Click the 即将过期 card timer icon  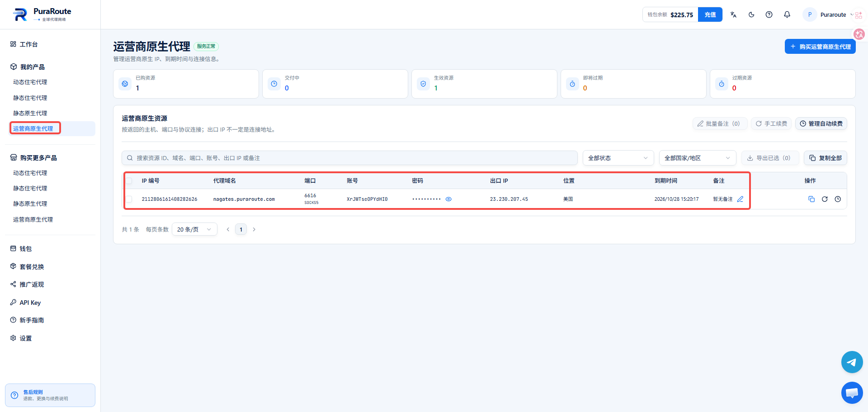[572, 84]
